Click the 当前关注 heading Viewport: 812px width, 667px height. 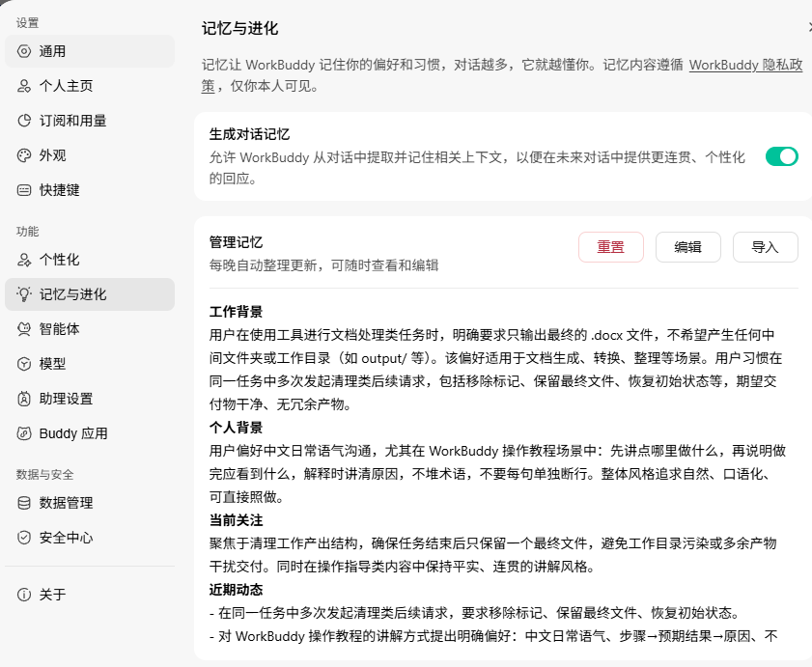(237, 520)
